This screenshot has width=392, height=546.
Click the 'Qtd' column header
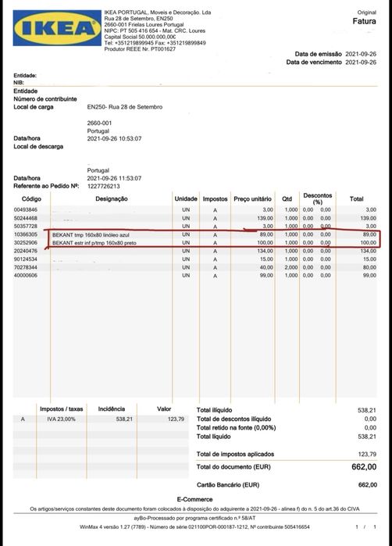tap(287, 199)
